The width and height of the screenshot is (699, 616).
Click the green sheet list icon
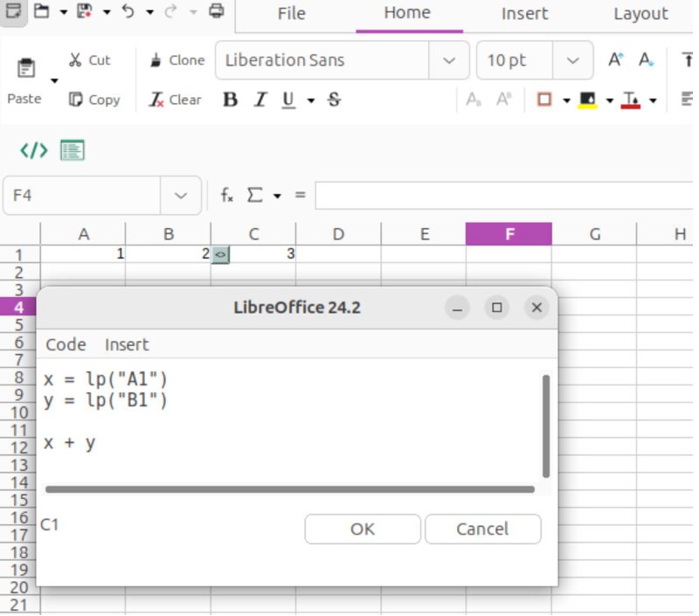73,150
